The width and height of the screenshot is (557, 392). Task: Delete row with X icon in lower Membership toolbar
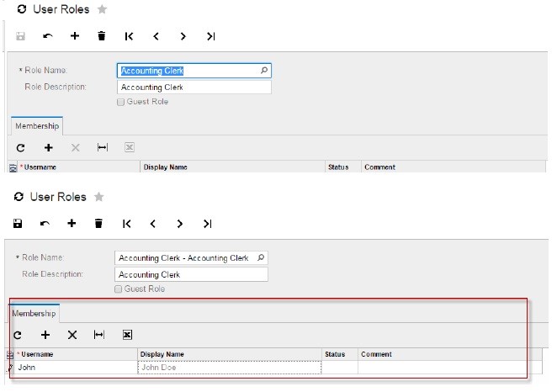coord(72,335)
